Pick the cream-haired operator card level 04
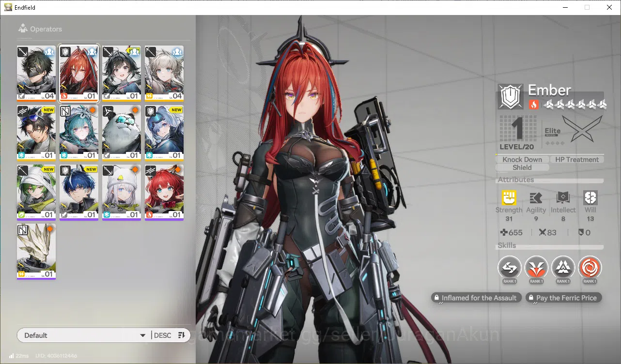621x364 pixels. pos(164,73)
